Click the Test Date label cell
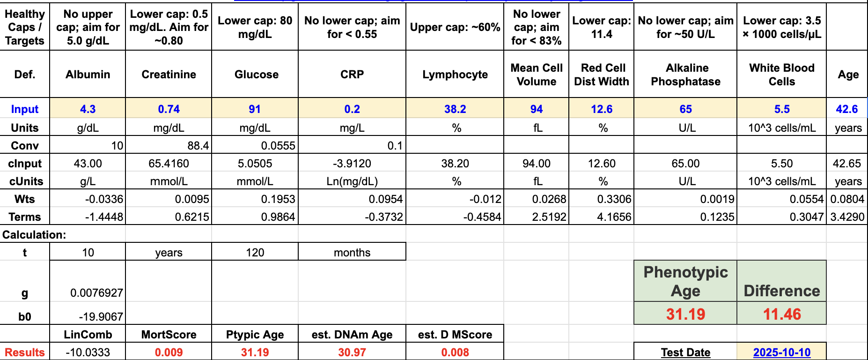The width and height of the screenshot is (868, 360). [685, 352]
